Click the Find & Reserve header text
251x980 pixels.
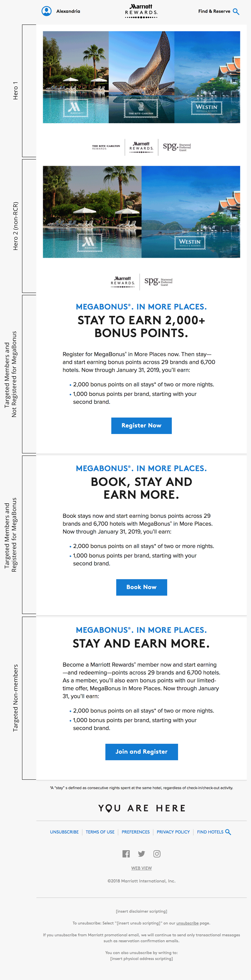click(214, 11)
